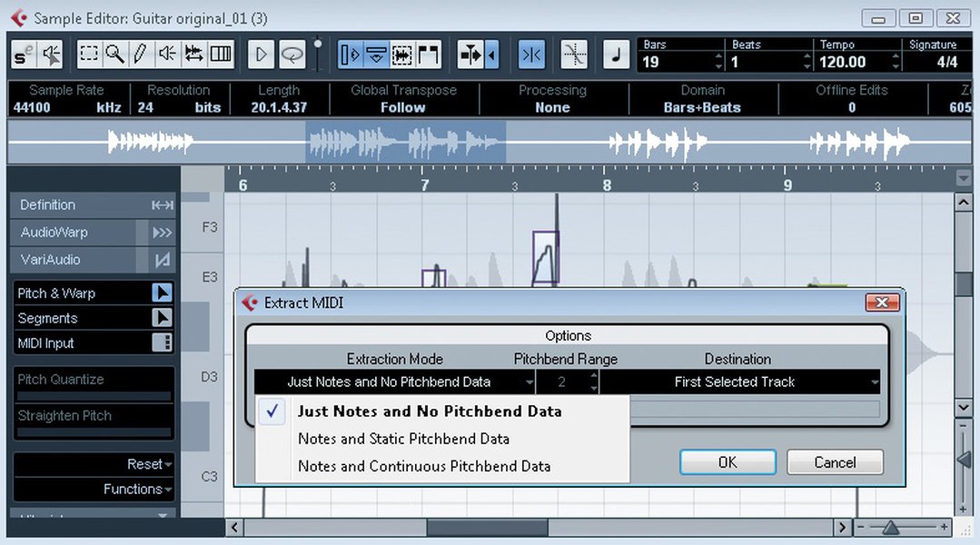Toggle the Show Regions bracket icon
Image resolution: width=980 pixels, height=545 pixels.
[429, 55]
